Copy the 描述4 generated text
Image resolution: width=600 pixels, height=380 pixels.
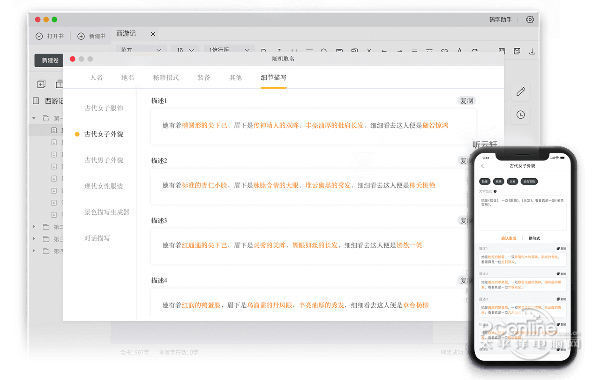464,281
